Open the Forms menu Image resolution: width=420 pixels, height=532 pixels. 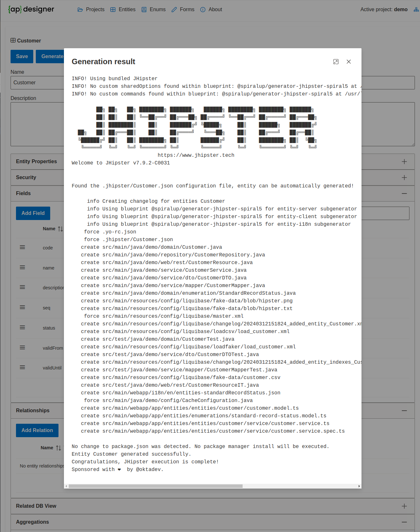[183, 10]
